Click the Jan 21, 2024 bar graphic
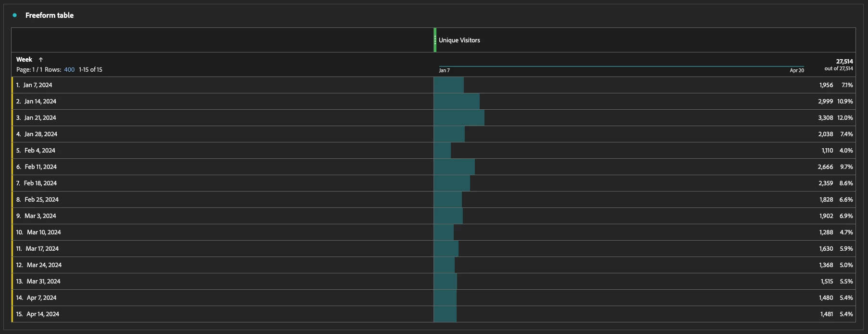 click(459, 118)
